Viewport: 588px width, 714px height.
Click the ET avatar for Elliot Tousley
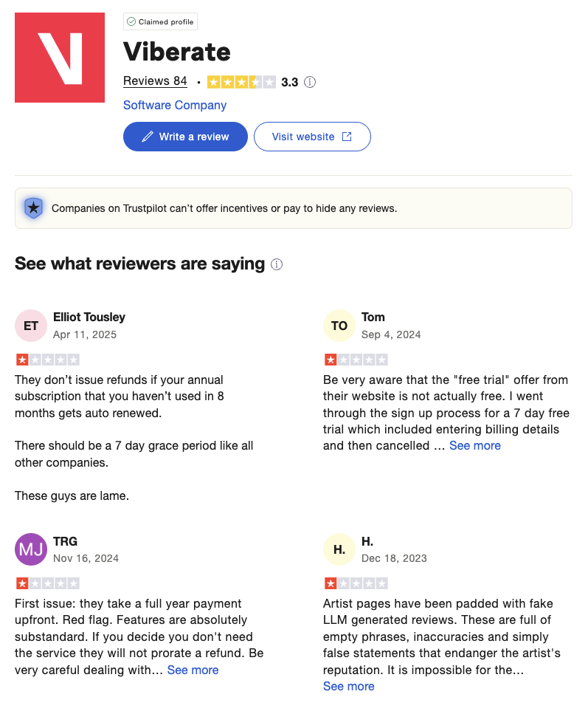tap(31, 326)
